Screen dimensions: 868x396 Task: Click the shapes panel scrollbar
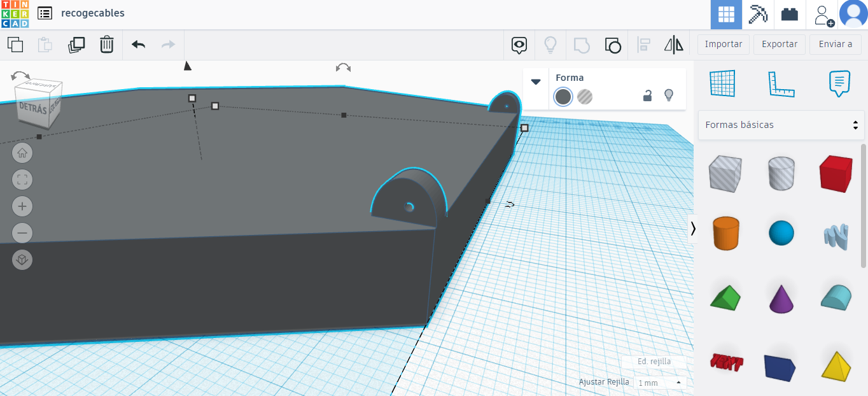pos(864,206)
